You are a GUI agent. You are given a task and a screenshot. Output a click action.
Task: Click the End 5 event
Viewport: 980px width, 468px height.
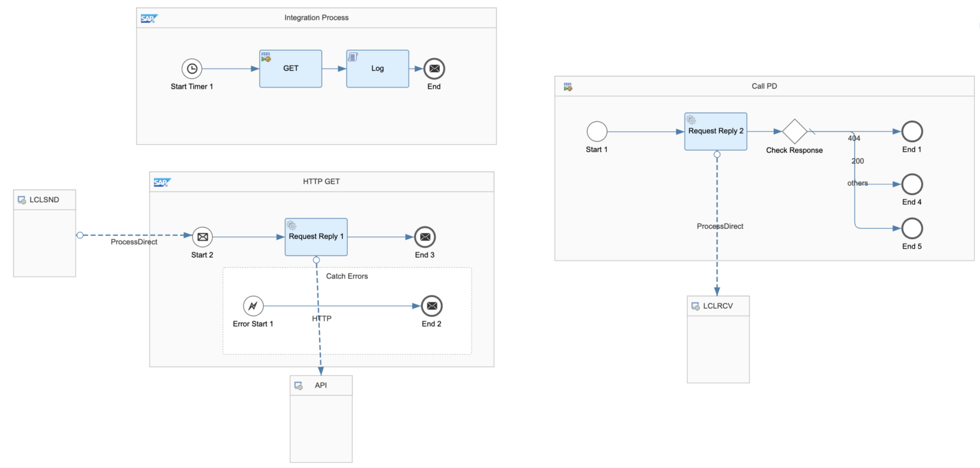tap(912, 228)
